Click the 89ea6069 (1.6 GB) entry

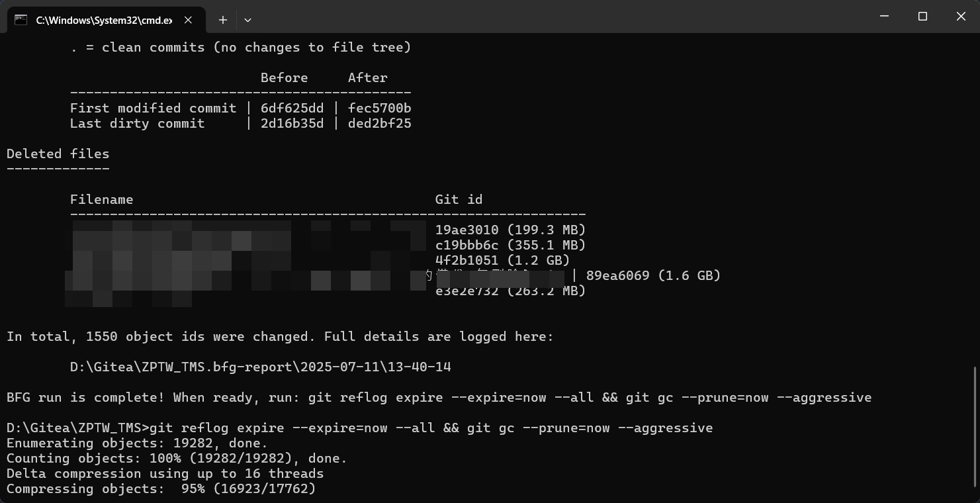[x=653, y=275]
